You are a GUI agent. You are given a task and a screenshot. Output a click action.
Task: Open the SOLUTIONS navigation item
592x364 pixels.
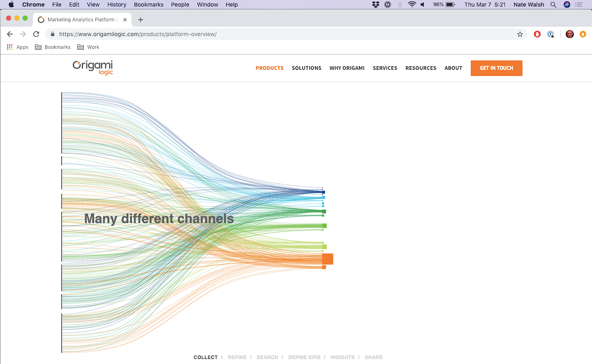307,68
